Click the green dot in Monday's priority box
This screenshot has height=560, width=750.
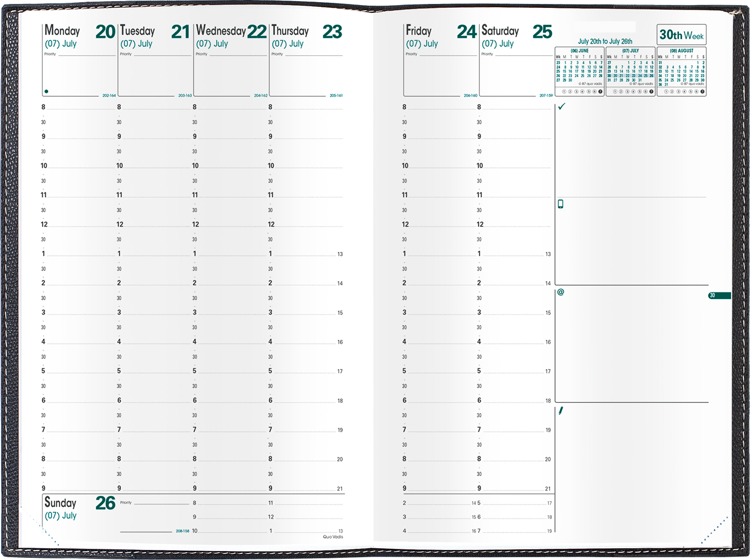46,91
